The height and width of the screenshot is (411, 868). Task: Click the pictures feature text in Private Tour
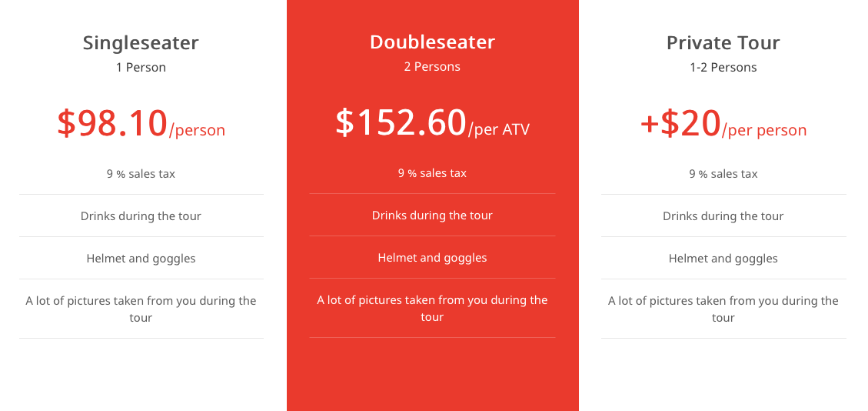click(x=723, y=309)
